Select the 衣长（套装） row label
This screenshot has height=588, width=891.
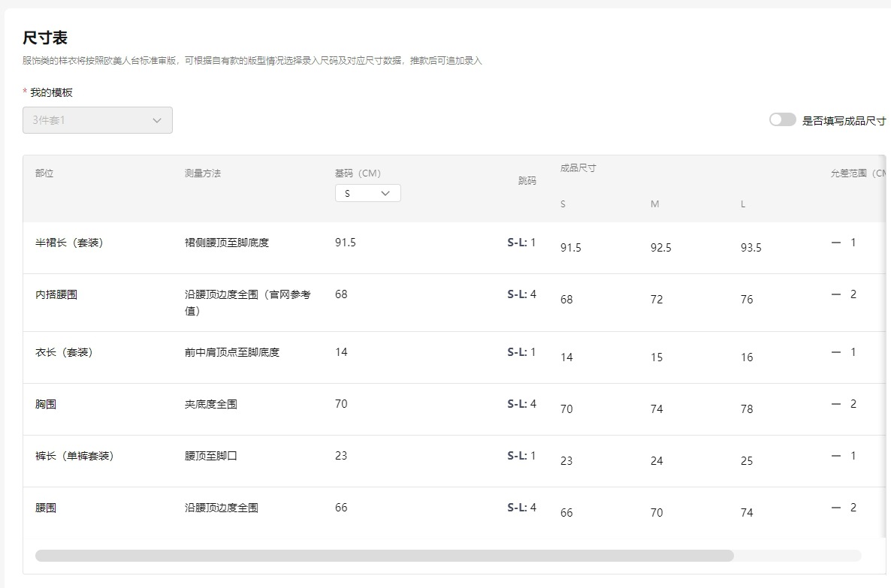64,352
